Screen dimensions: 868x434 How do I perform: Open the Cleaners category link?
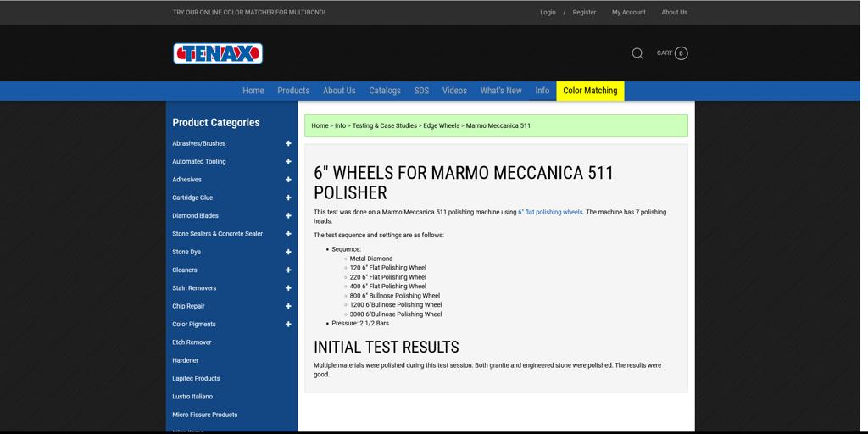[184, 270]
